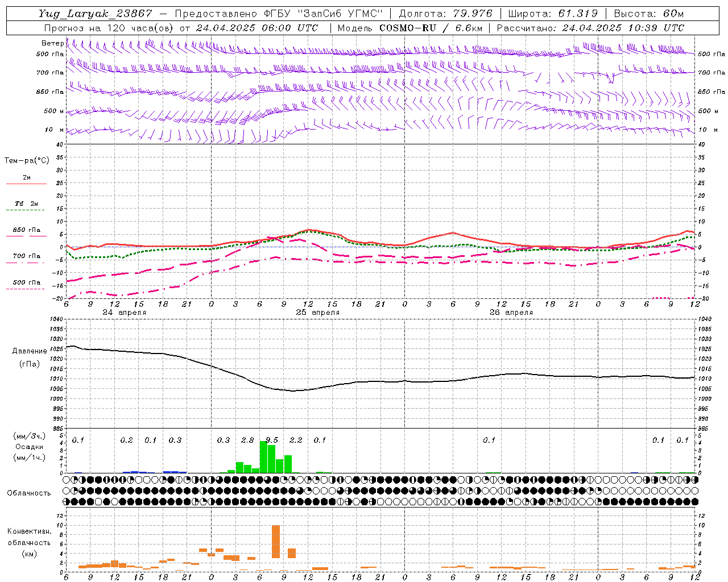Click the station title Yug_Laryak_23867
728x582 pixels.
96,14
